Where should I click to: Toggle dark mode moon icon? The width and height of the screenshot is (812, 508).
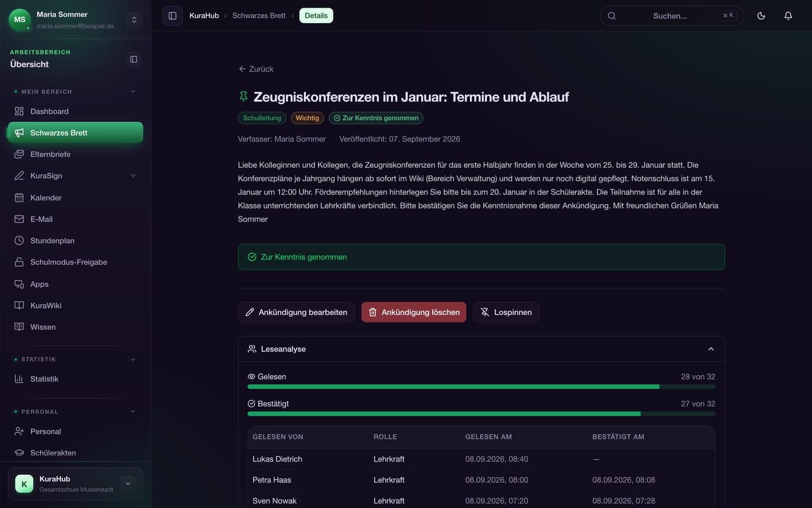pyautogui.click(x=761, y=16)
